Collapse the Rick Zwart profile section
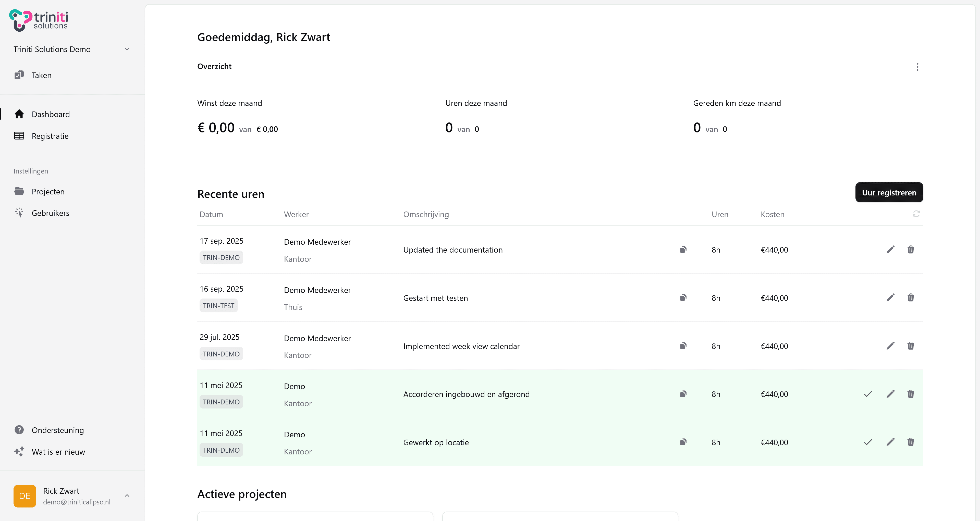The width and height of the screenshot is (980, 521). tap(127, 495)
